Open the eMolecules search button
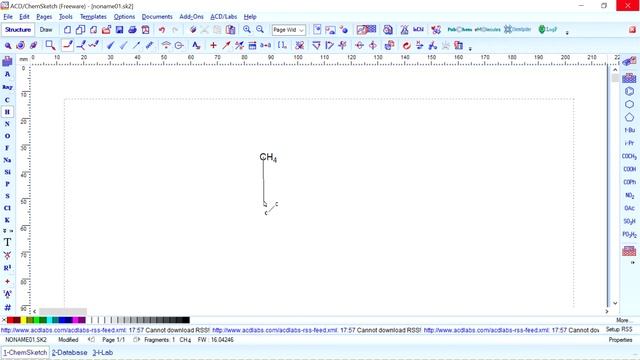640x360 pixels. click(487, 29)
